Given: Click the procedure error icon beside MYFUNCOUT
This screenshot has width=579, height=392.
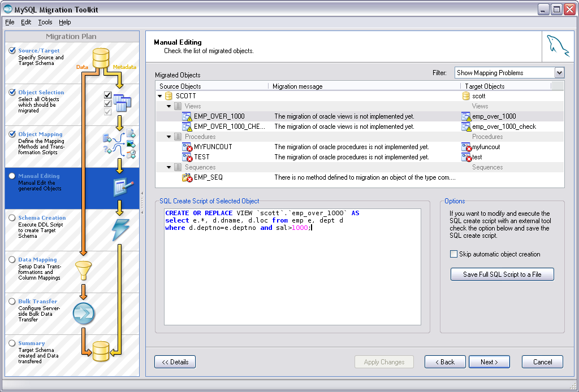Looking at the screenshot, I should [x=187, y=147].
